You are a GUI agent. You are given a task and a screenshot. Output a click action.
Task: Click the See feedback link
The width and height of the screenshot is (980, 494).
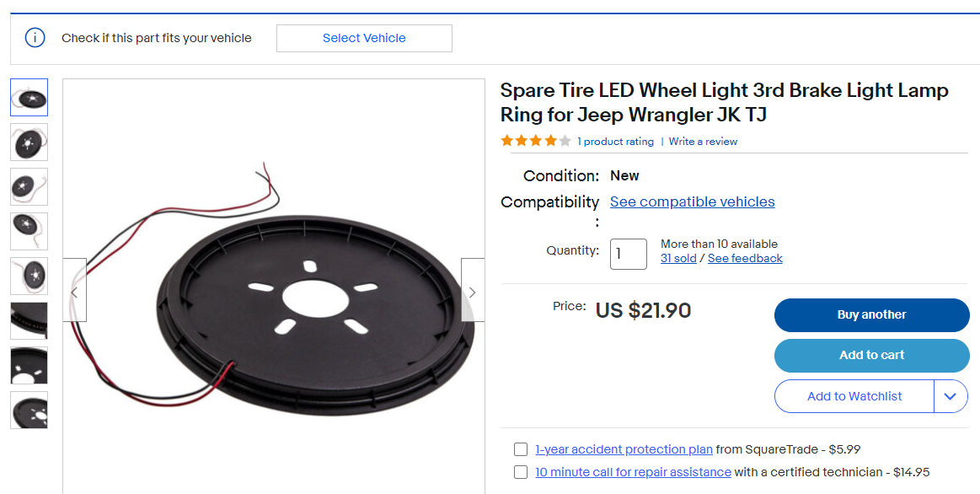(x=745, y=258)
